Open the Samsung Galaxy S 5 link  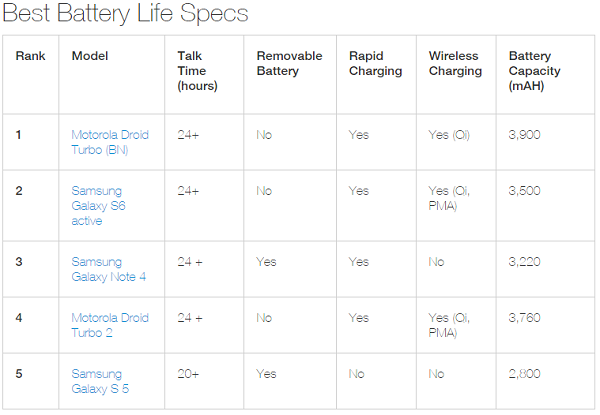tap(100, 381)
